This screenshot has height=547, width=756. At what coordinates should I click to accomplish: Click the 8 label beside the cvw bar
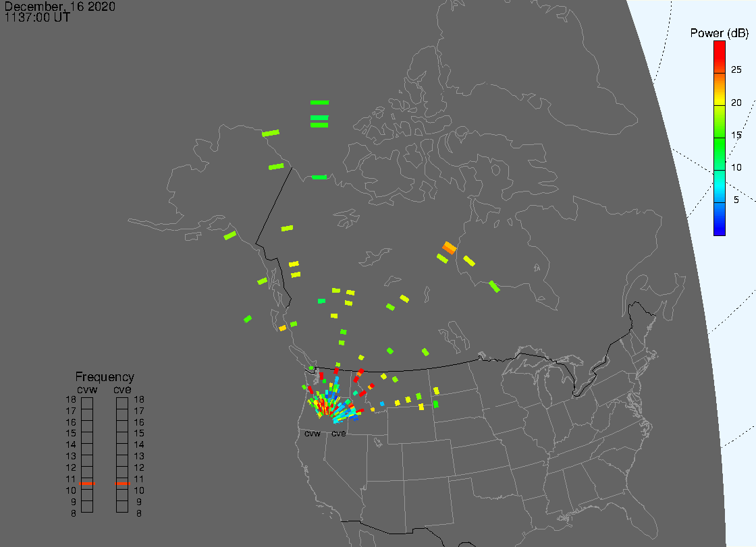tap(74, 514)
